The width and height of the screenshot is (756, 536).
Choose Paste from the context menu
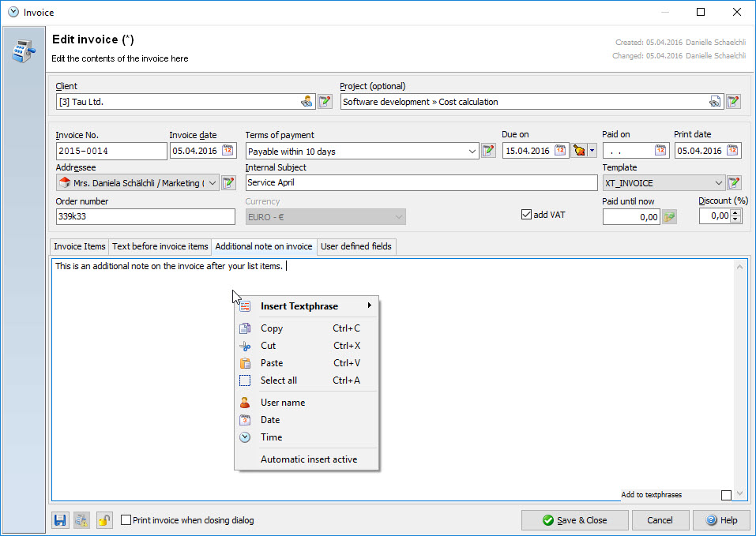coord(272,363)
